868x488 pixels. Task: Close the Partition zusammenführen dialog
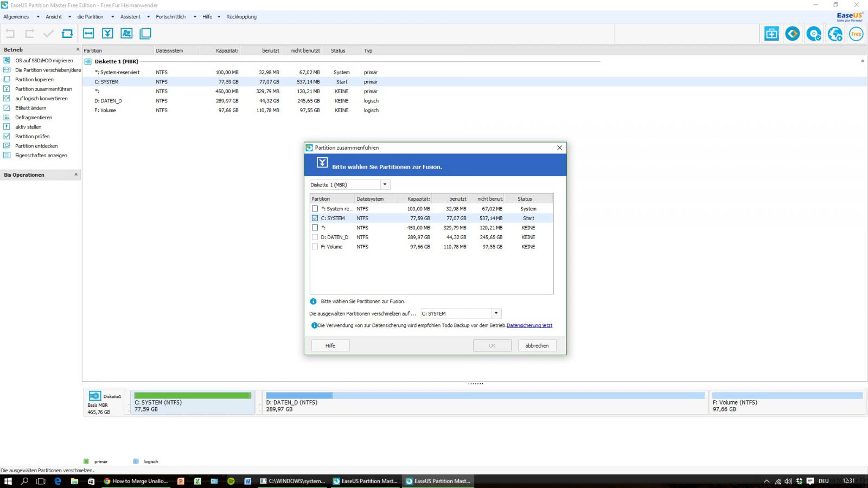[x=559, y=147]
